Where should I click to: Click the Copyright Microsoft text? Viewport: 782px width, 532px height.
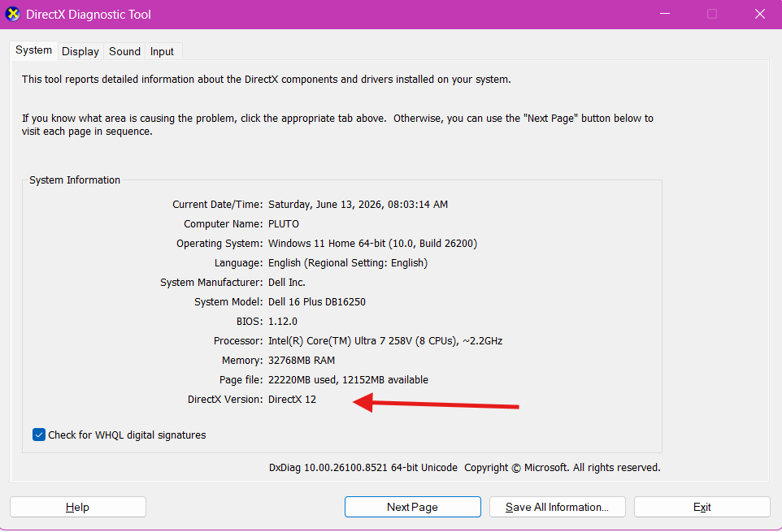point(562,468)
